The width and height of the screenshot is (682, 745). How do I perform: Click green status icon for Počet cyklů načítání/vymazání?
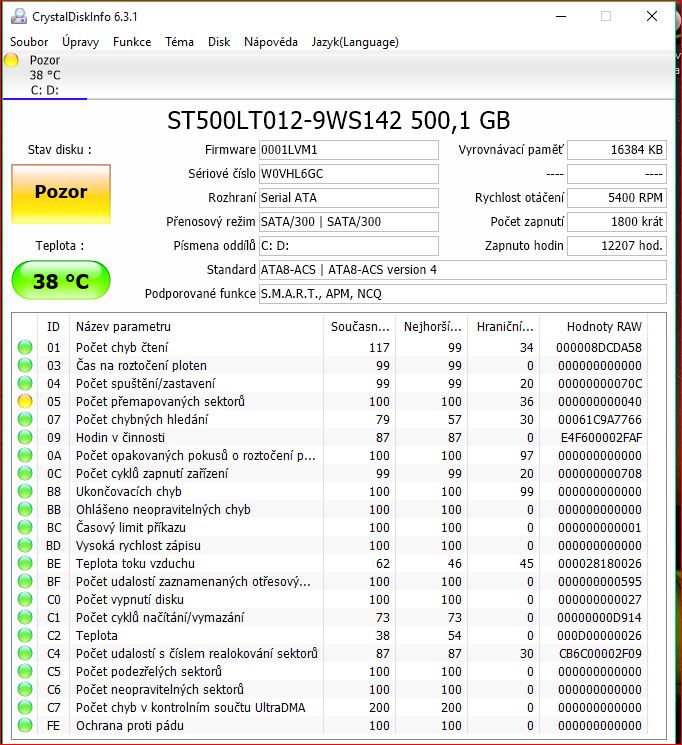click(25, 618)
